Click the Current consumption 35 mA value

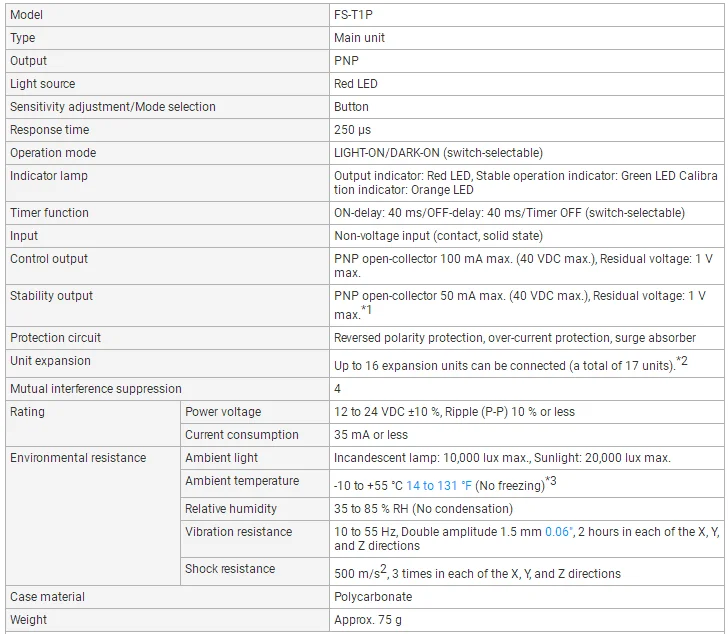pos(370,435)
